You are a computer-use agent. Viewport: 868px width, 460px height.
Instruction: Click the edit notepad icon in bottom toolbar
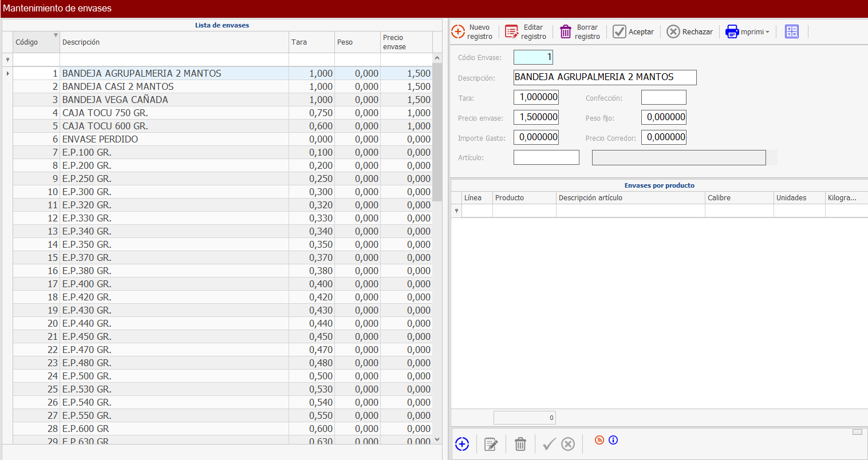click(x=491, y=444)
